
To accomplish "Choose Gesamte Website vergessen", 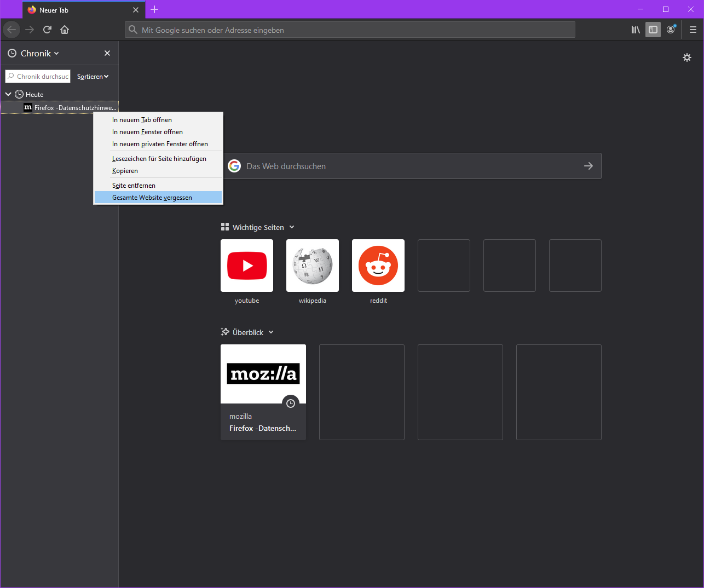I will (x=158, y=198).
